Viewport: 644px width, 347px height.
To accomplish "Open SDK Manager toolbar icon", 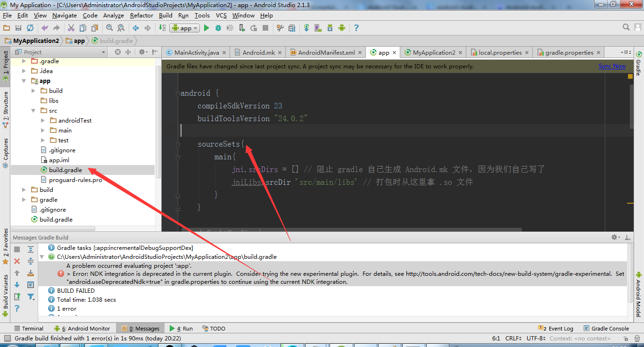I will pos(330,28).
